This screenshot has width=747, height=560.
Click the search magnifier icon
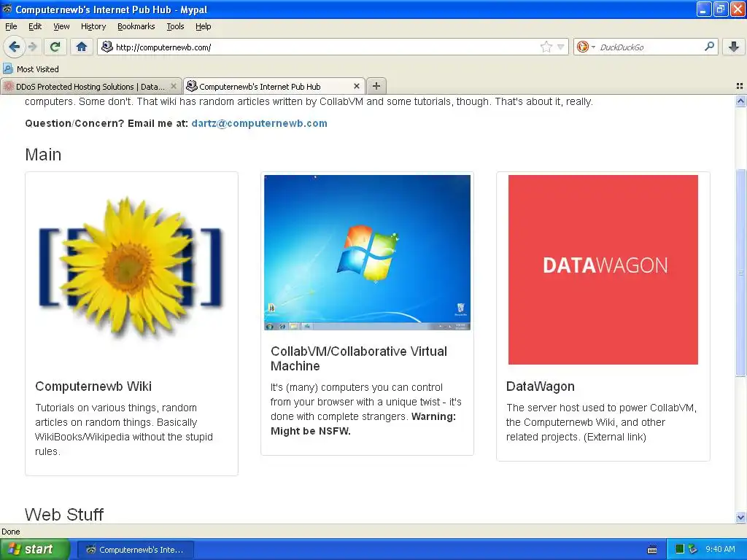709,46
